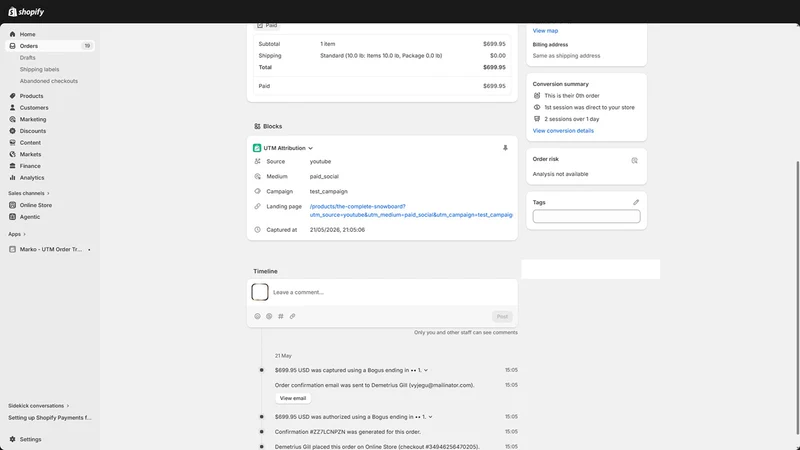Click the Confirmation #ZZ7LCNPZN timeline entry
The width and height of the screenshot is (800, 450).
(x=347, y=432)
